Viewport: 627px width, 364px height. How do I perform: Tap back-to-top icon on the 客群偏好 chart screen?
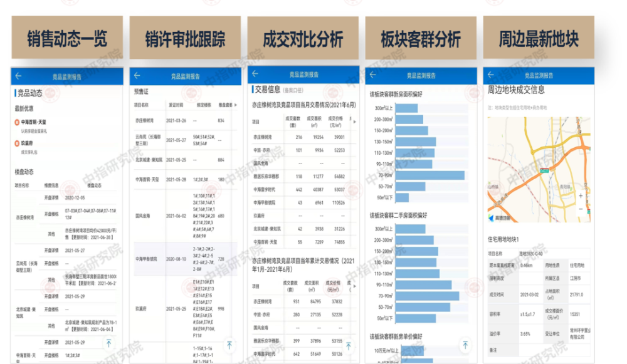coord(465,345)
